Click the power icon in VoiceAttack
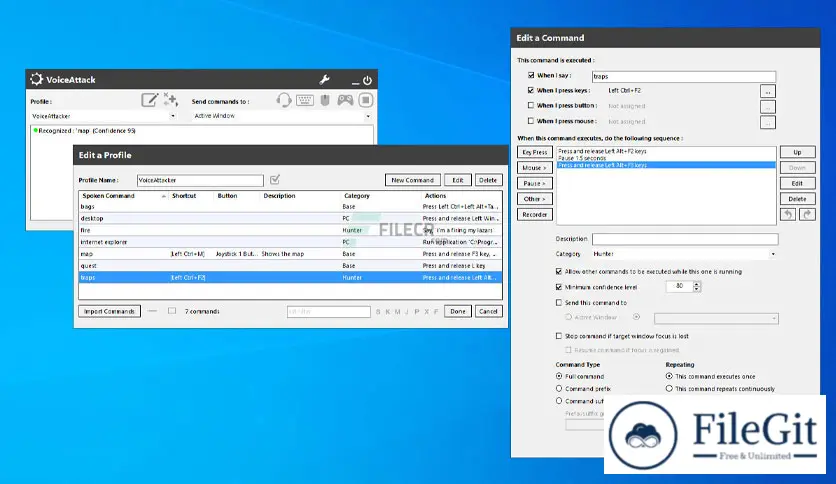The height and width of the screenshot is (484, 836). tap(367, 80)
